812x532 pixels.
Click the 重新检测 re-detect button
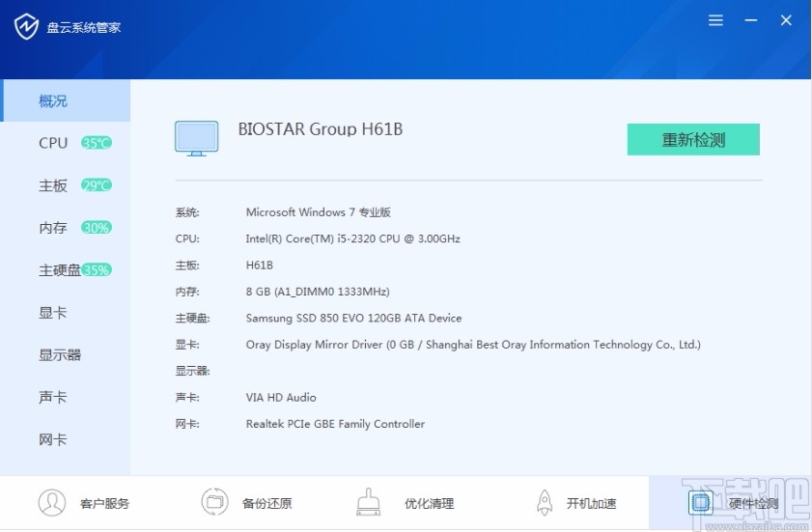click(x=693, y=139)
